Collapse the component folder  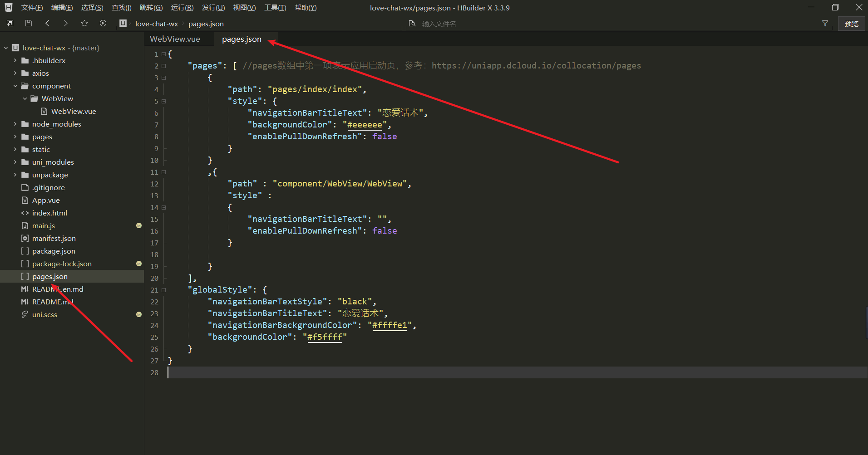pos(15,86)
